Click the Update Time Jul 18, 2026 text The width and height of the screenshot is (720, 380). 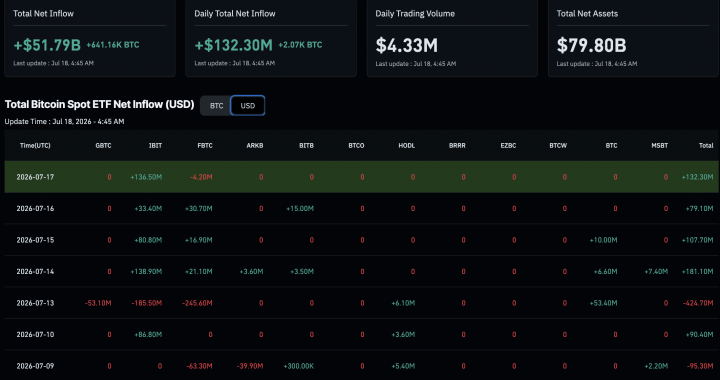[x=64, y=122]
